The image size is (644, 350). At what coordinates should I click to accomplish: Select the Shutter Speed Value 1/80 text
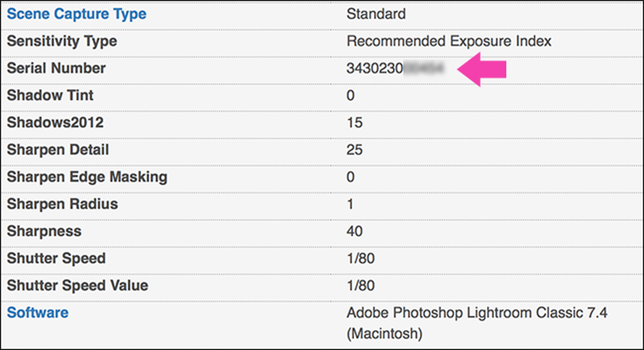point(361,286)
